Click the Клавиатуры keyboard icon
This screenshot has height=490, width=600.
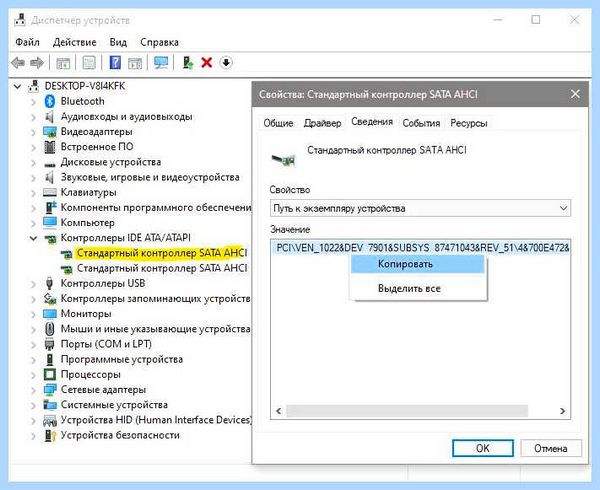coord(50,192)
